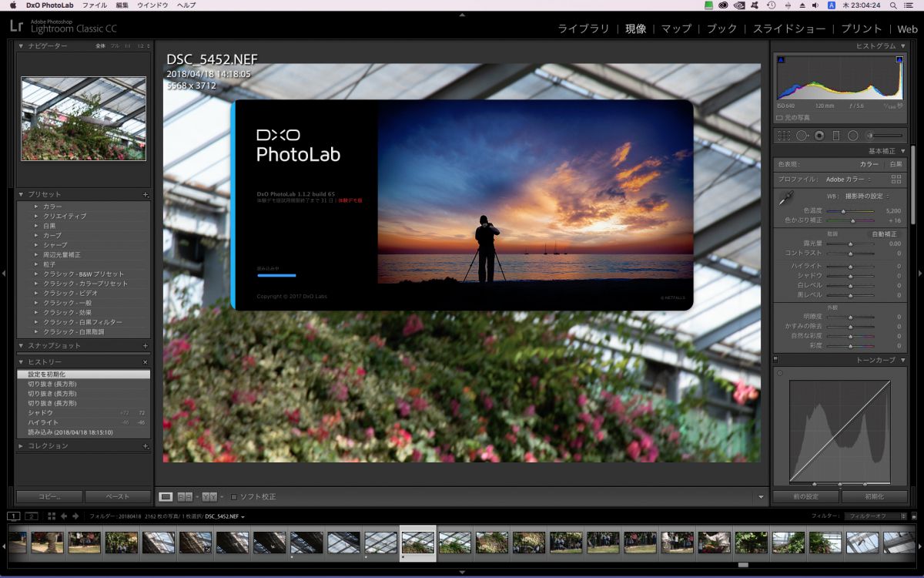
Task: Collapse the トーンカーブ panel
Action: 903,360
